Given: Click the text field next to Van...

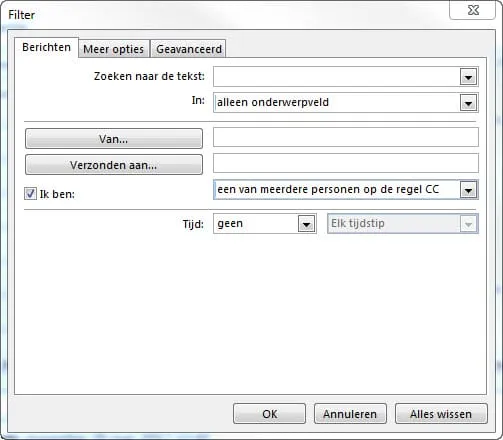Looking at the screenshot, I should (346, 137).
